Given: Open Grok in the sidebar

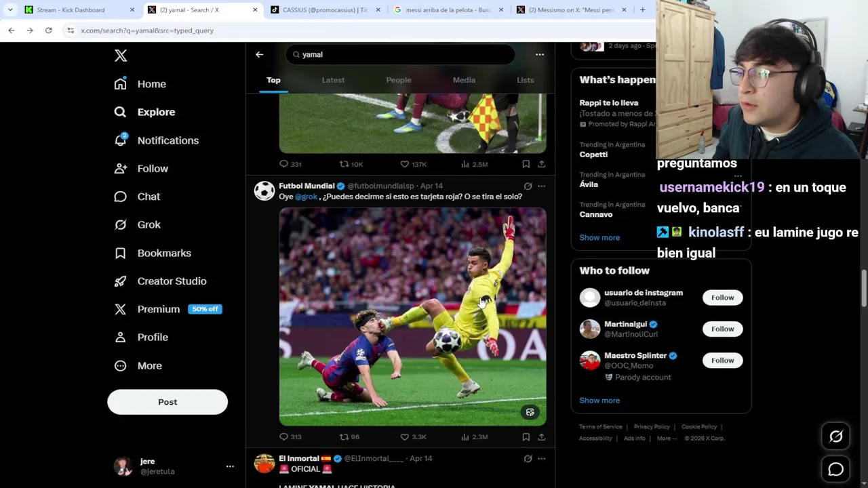Looking at the screenshot, I should (x=137, y=224).
